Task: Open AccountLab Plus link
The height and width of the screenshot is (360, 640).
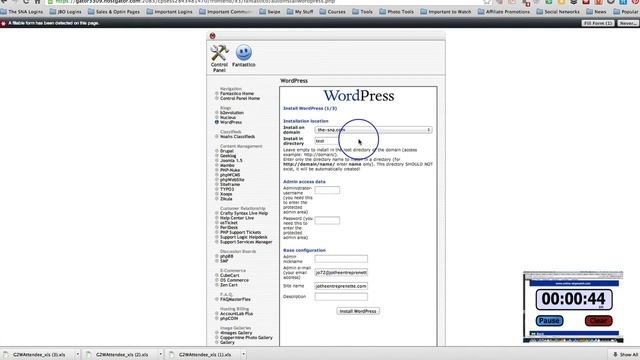Action: [236, 314]
